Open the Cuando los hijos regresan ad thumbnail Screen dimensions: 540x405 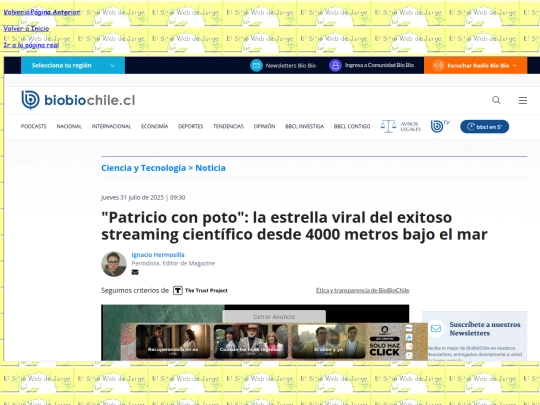click(251, 342)
